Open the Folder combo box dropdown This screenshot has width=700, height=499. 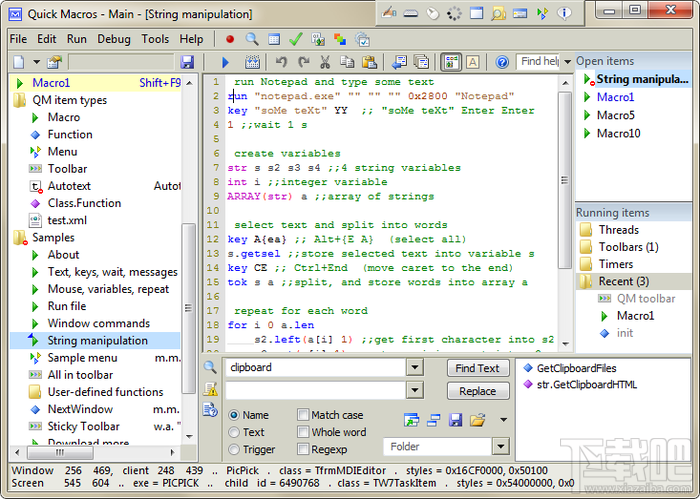click(x=501, y=446)
